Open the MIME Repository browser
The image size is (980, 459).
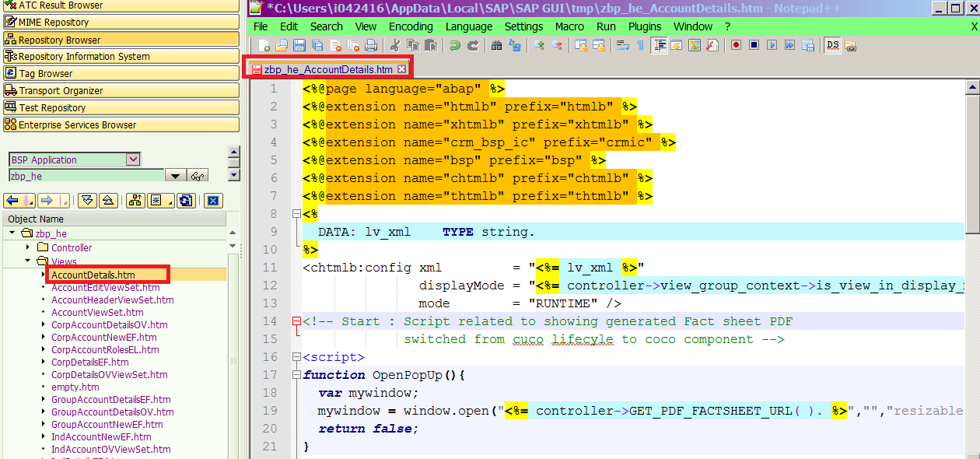click(x=121, y=23)
